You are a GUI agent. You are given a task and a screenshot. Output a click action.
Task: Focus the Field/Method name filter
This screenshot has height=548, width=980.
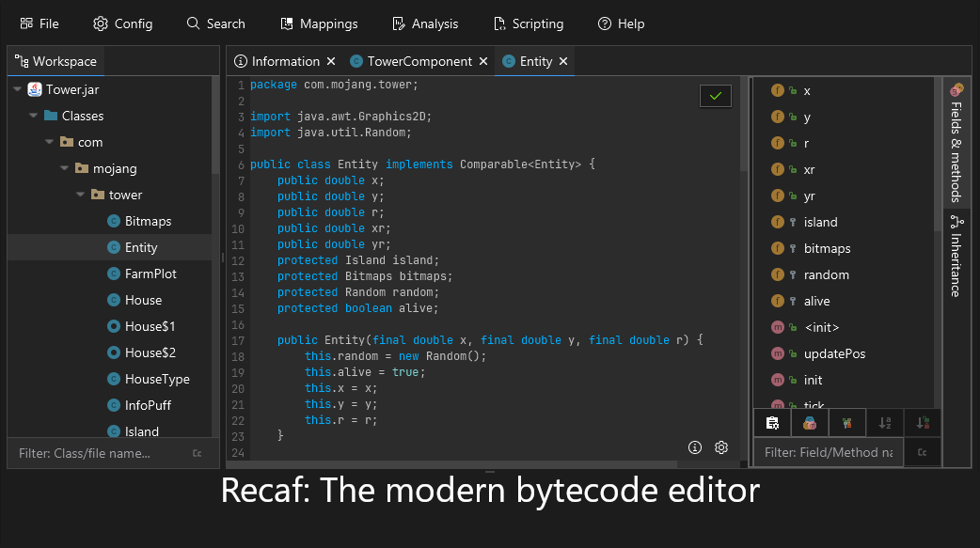pos(829,452)
